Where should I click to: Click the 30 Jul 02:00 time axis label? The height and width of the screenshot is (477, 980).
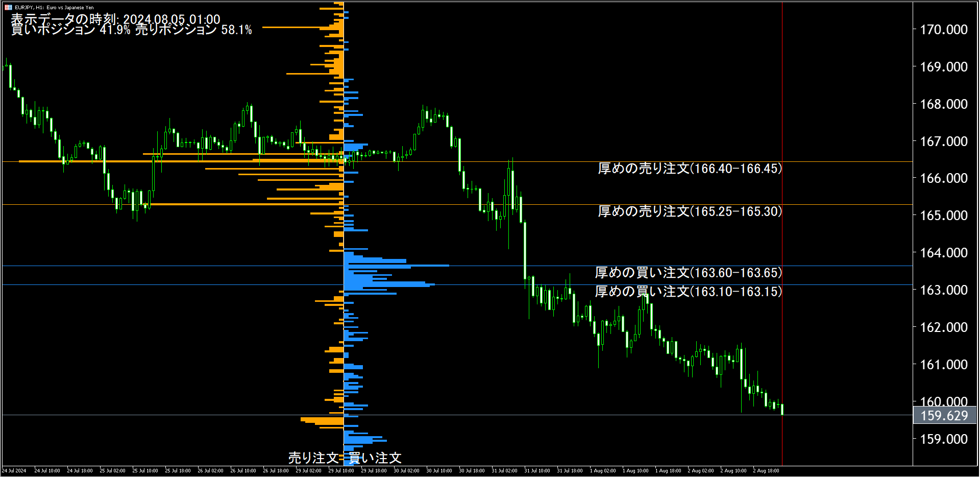(406, 471)
